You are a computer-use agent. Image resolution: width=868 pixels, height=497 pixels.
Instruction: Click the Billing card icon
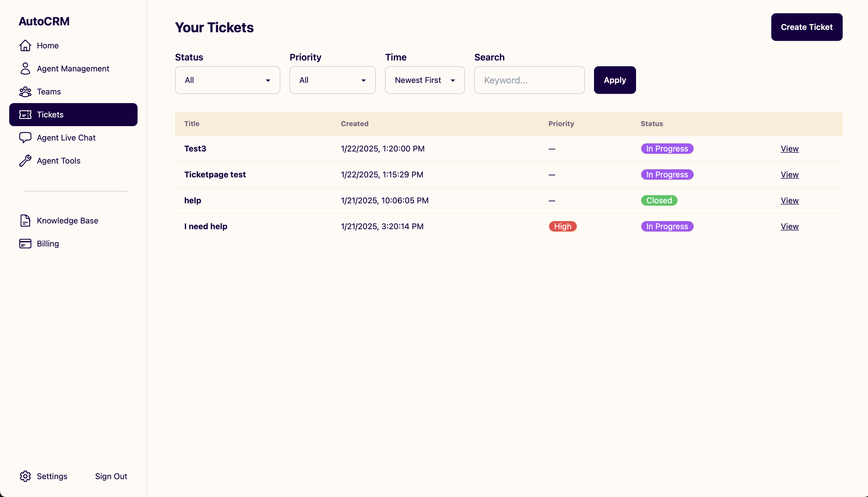point(25,243)
